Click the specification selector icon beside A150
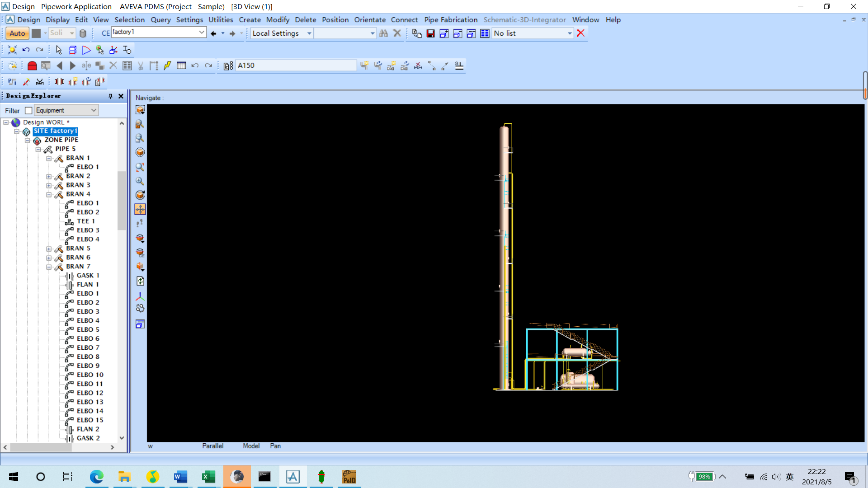This screenshot has width=868, height=488. tap(228, 66)
